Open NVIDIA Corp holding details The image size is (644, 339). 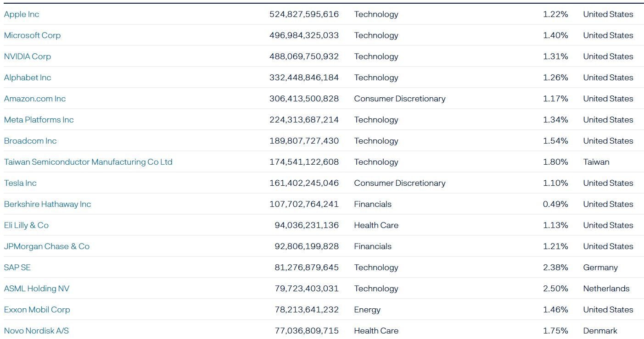pyautogui.click(x=28, y=56)
